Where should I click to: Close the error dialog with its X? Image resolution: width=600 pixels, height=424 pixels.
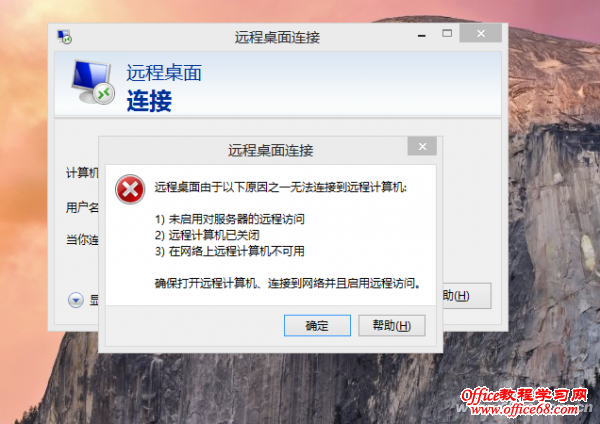[422, 146]
